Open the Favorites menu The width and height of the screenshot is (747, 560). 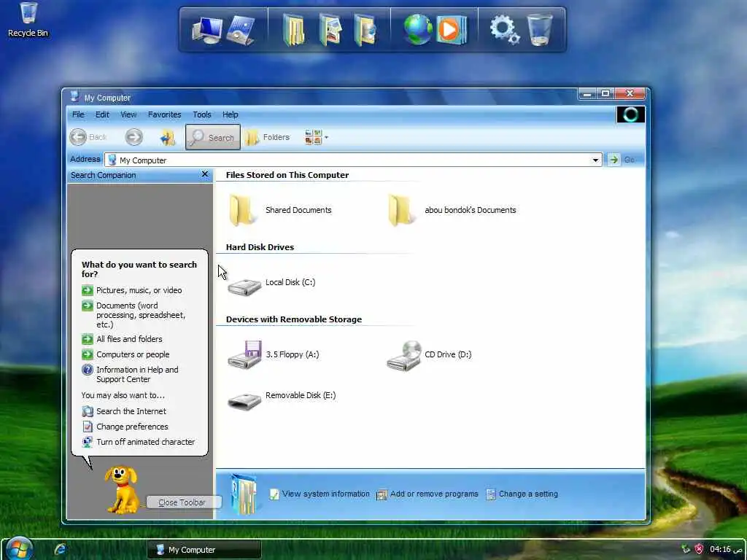point(164,114)
